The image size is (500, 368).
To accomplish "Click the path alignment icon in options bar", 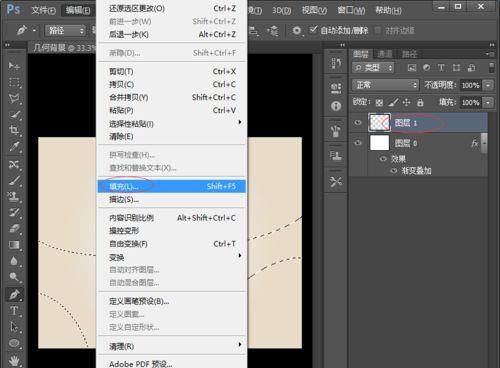I will 254,31.
